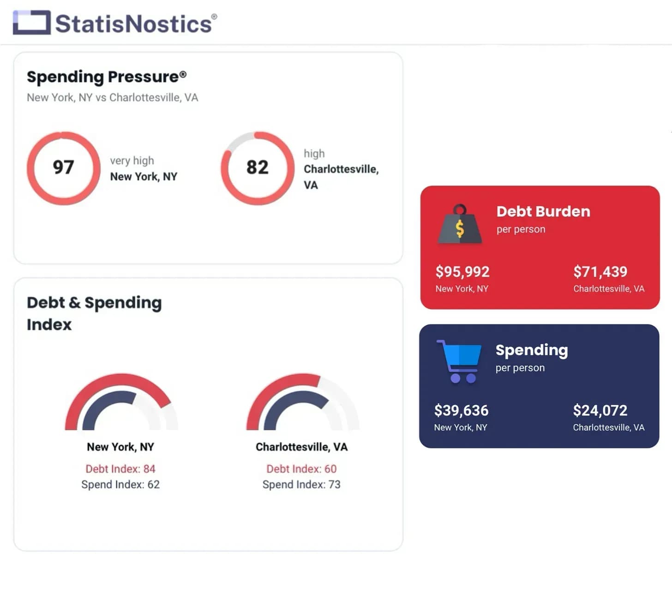
Task: Click the StatisNostics logo icon
Action: [31, 23]
